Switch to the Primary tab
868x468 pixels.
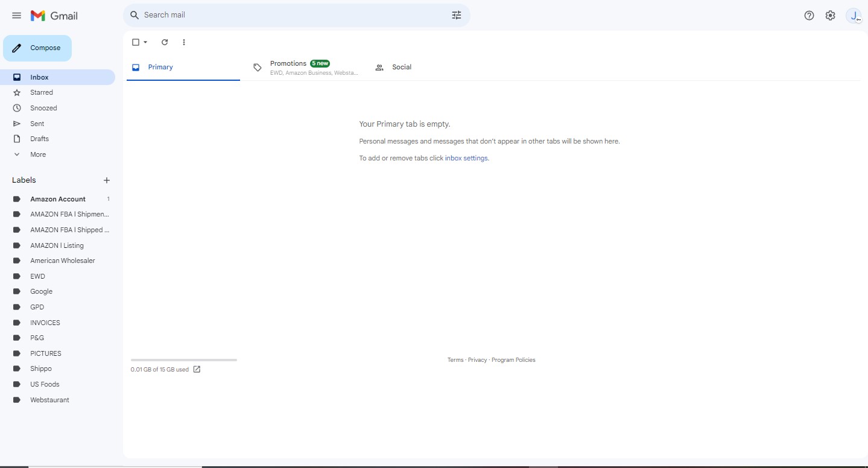[x=183, y=68]
